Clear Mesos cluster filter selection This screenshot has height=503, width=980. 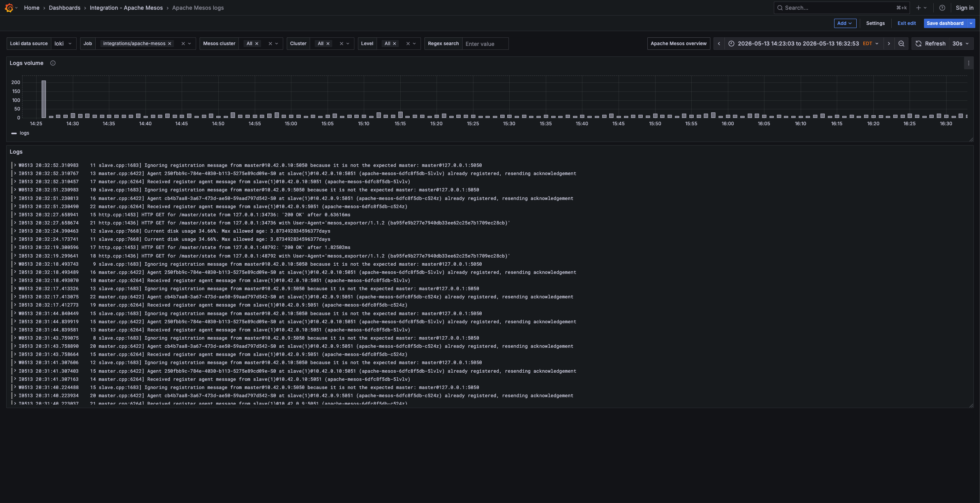[x=270, y=44]
